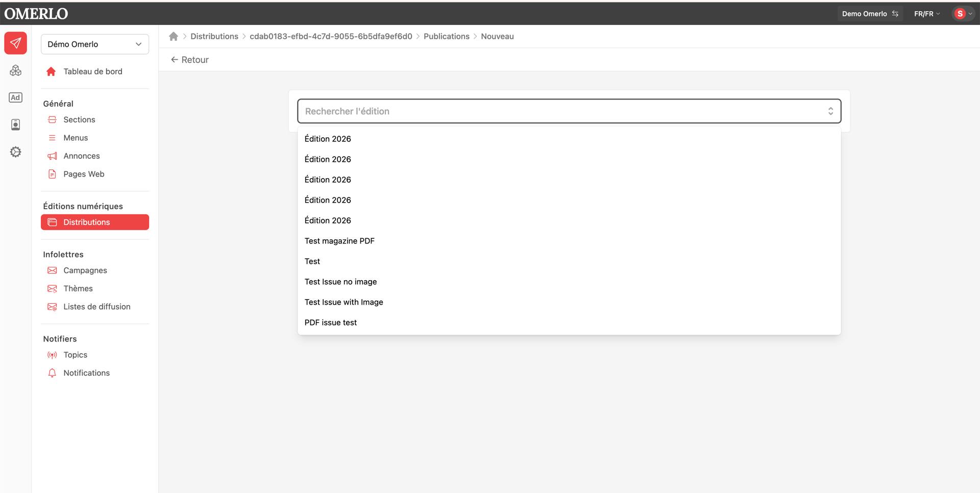Toggle the Rechercher l'édition combo arrows
980x493 pixels.
(830, 111)
